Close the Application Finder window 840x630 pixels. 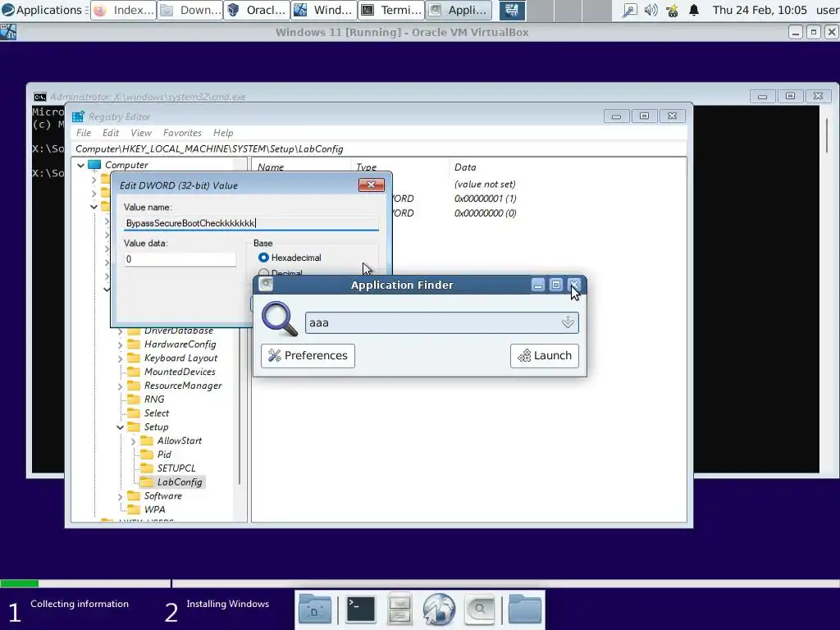coord(573,285)
